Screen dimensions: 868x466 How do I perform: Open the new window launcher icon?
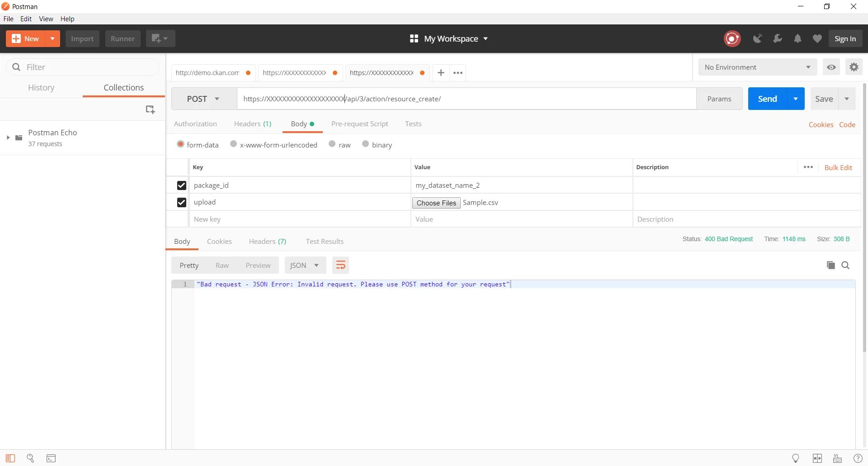pyautogui.click(x=160, y=38)
